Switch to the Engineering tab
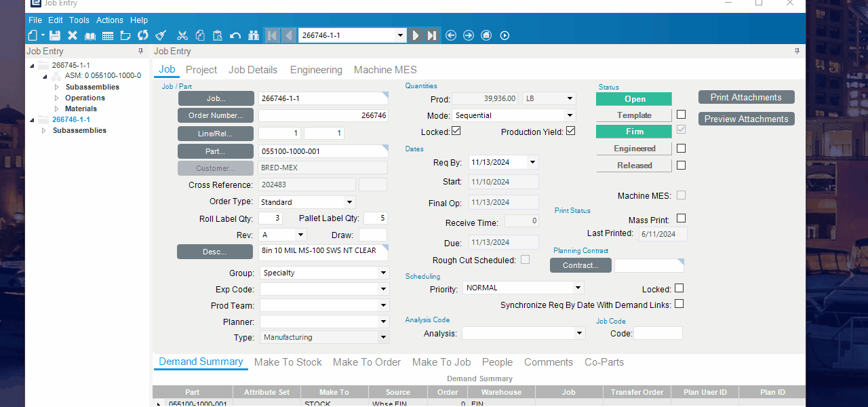The width and height of the screenshot is (868, 407). coord(316,70)
